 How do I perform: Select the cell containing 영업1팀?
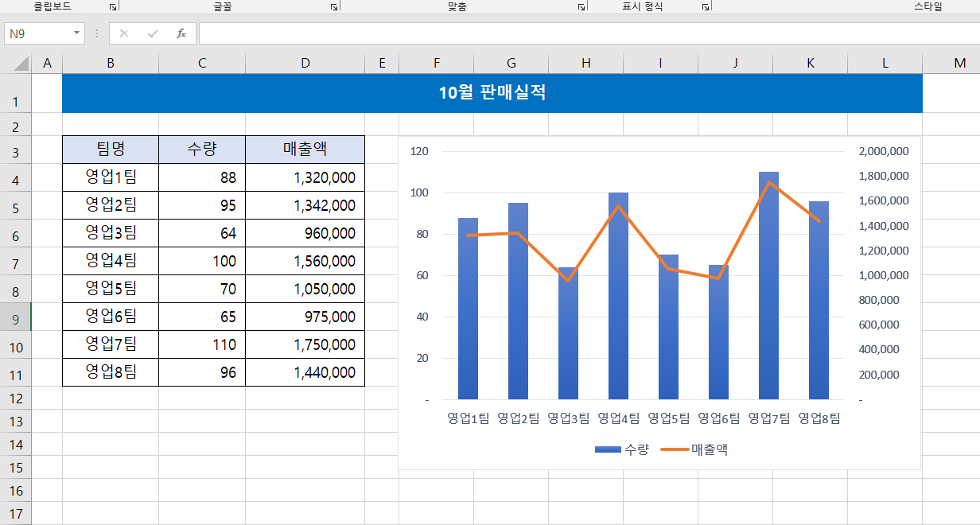111,177
